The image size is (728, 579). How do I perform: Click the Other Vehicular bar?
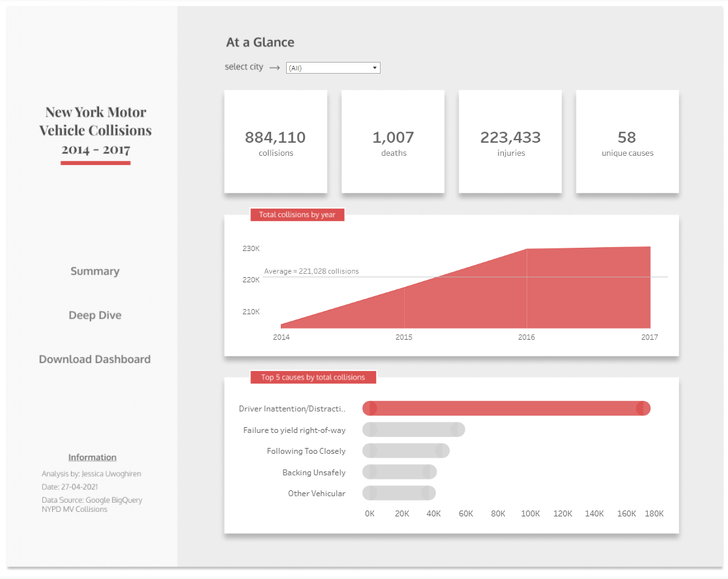tap(399, 493)
